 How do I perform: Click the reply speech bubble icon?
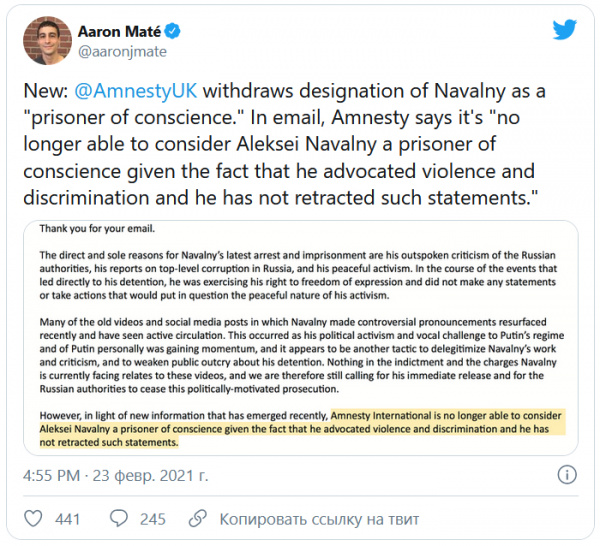click(118, 519)
